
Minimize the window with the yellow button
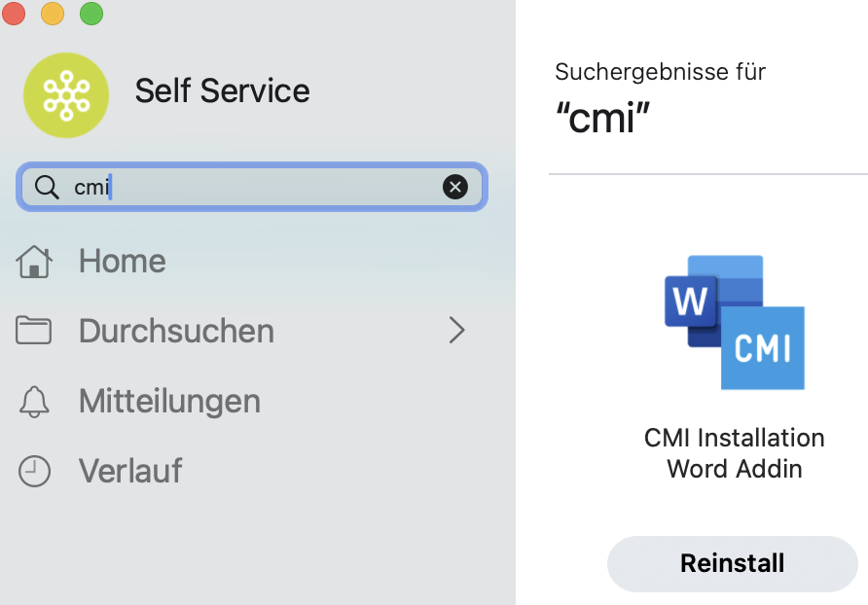point(53,14)
